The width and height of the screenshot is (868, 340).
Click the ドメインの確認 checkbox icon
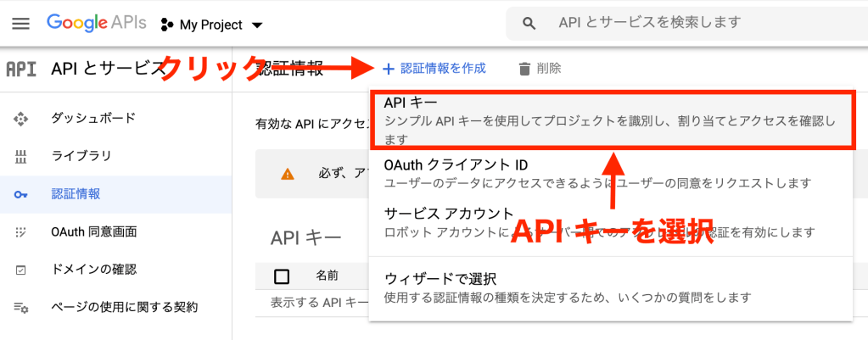21,270
